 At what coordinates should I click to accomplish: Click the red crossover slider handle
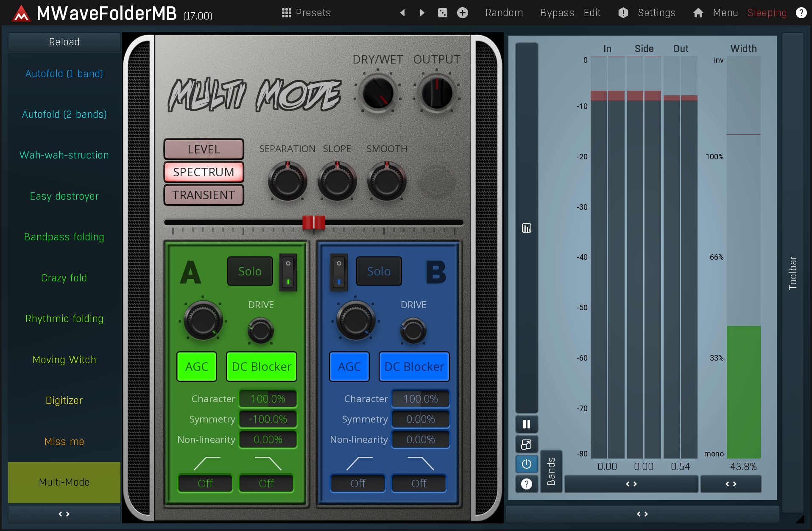313,222
